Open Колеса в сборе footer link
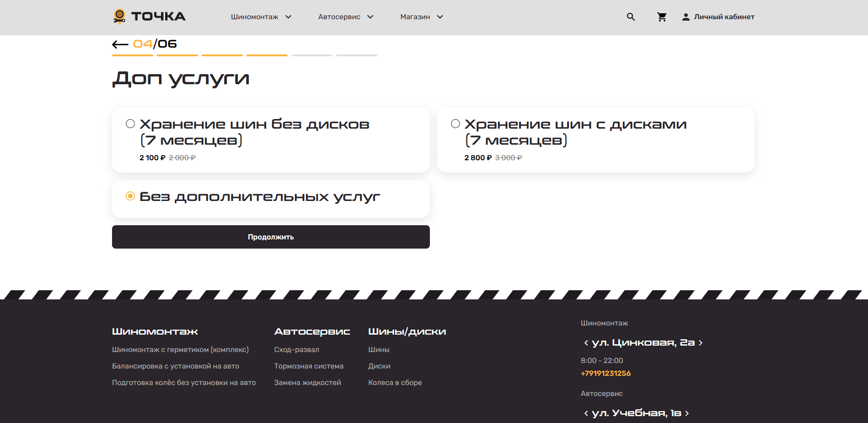868x423 pixels. (395, 383)
